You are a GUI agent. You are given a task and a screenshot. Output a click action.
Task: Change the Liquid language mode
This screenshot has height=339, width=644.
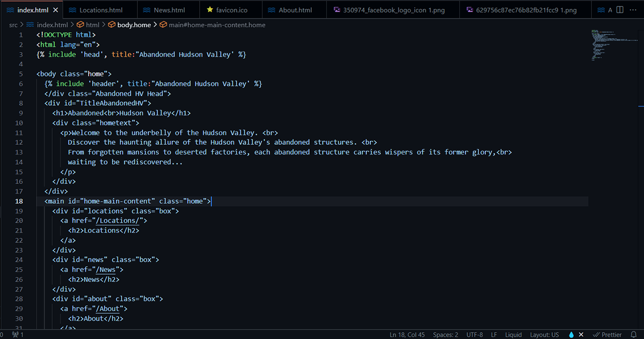click(x=514, y=335)
